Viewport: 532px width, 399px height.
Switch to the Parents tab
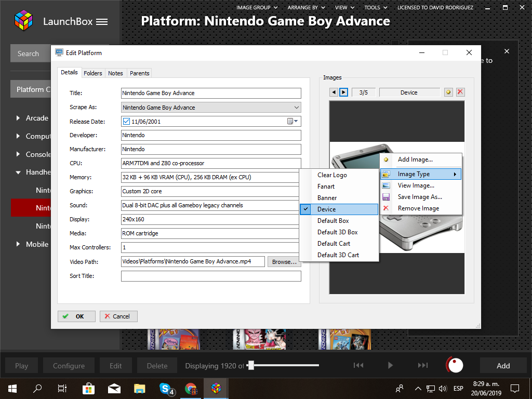tap(139, 73)
